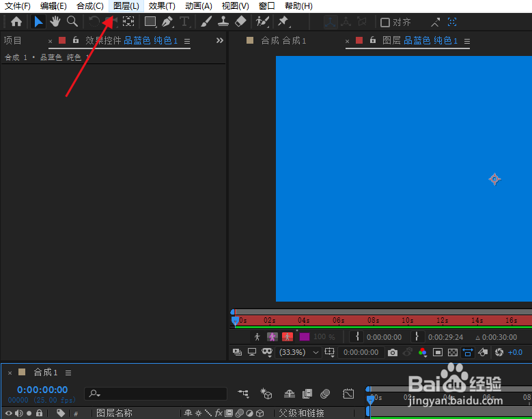This screenshot has width=532, height=419.
Task: Toggle the transparency grid icon
Action: point(453,353)
